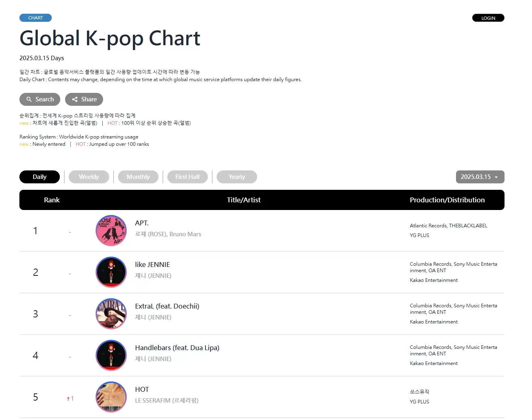Screen dimensions: 532x420
Task: Click the blue CHART badge
Action: coord(36,18)
